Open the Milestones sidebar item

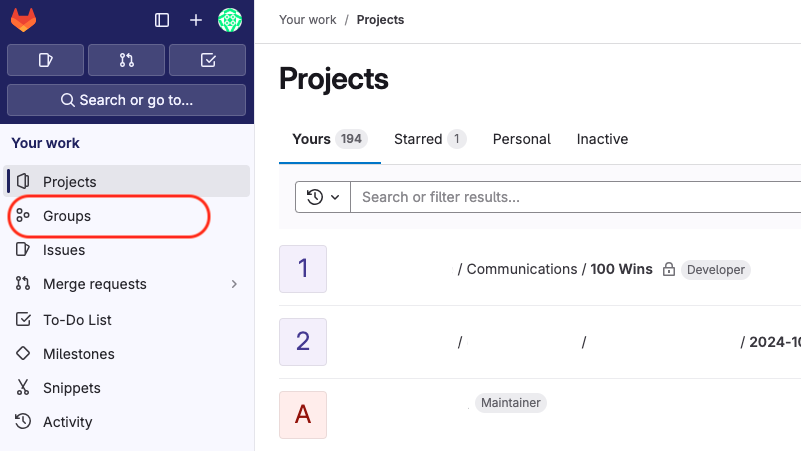78,354
